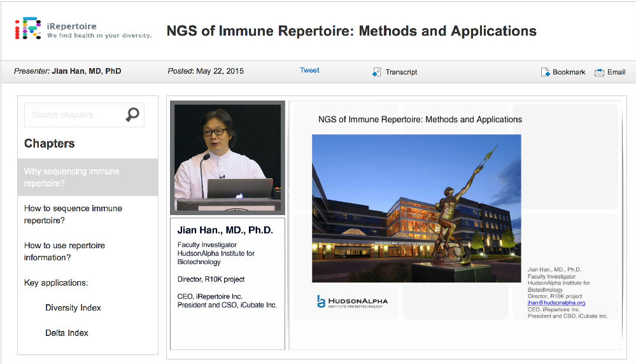Click the magnifying glass search icon
Screen dimensions: 636x364
132,115
